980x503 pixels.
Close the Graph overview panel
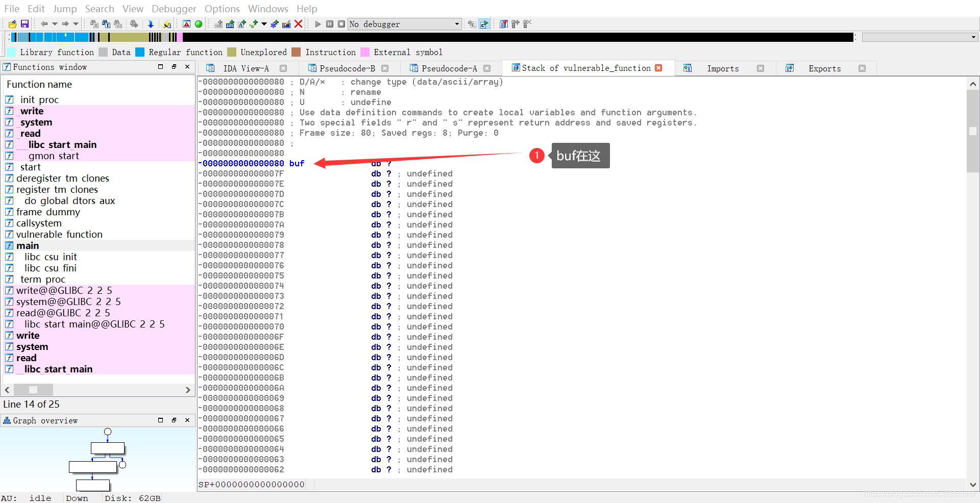(187, 420)
